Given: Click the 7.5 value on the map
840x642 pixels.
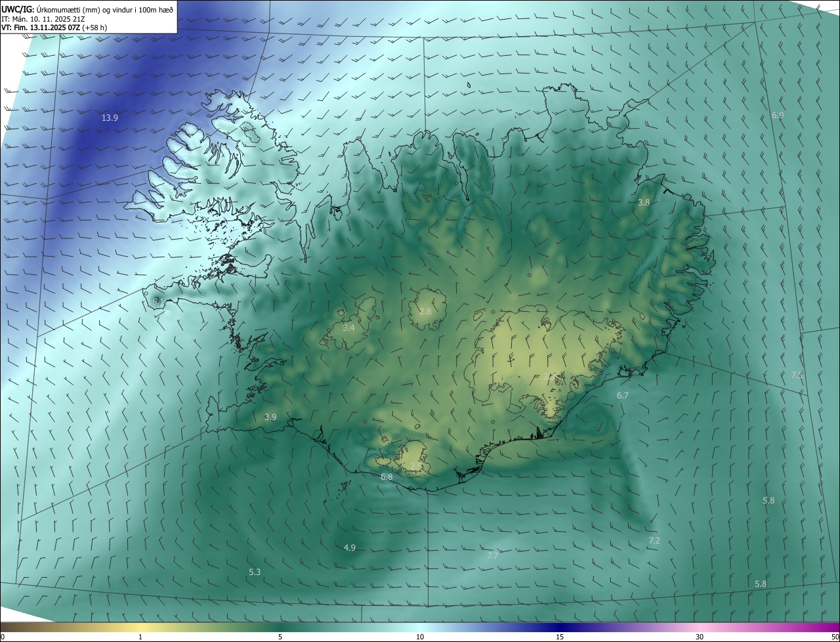Looking at the screenshot, I should point(797,375).
